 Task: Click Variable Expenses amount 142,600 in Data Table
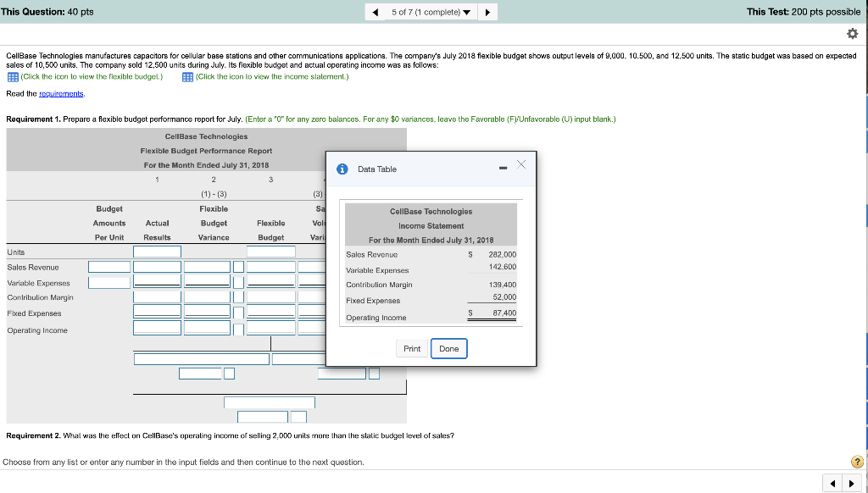[x=502, y=267]
